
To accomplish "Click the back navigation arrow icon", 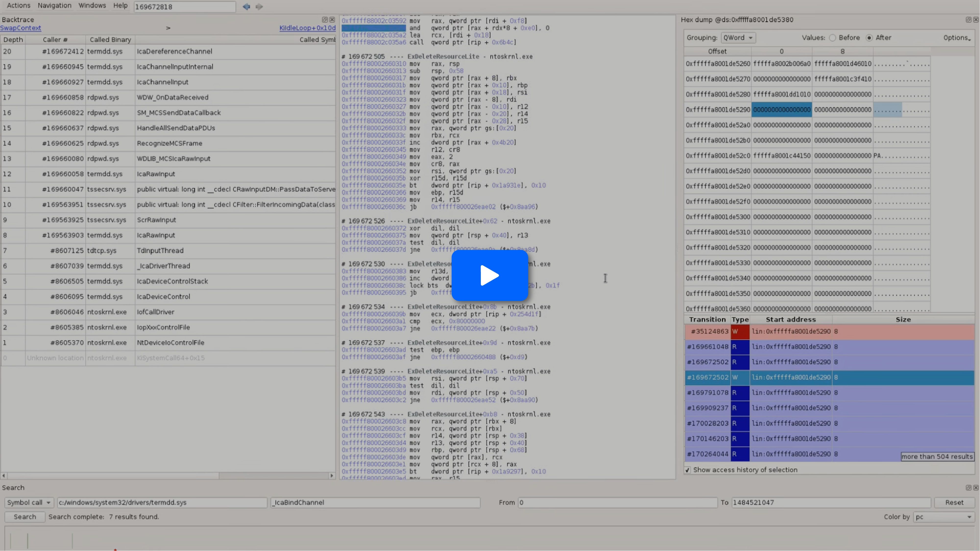I will pyautogui.click(x=246, y=6).
